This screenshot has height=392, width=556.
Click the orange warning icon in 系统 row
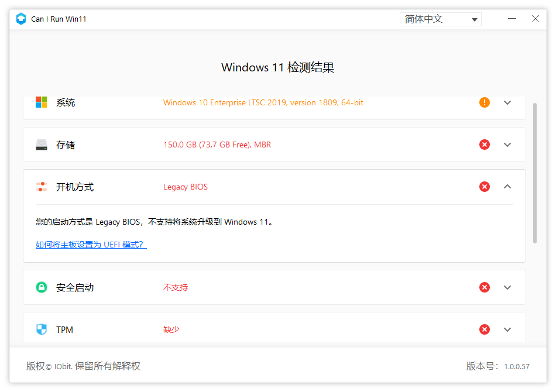pos(485,102)
